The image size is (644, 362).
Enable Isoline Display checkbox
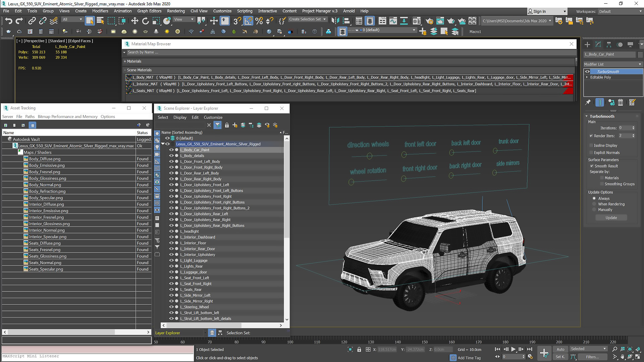(x=591, y=145)
